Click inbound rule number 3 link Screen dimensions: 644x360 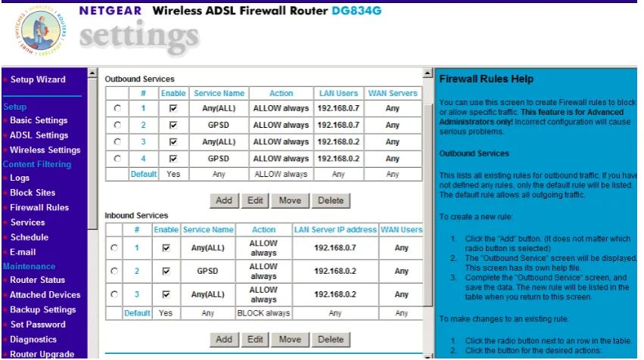click(137, 294)
